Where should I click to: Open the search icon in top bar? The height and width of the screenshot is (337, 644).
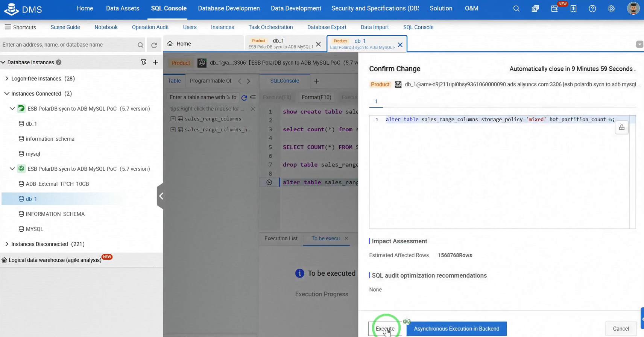pyautogui.click(x=516, y=9)
